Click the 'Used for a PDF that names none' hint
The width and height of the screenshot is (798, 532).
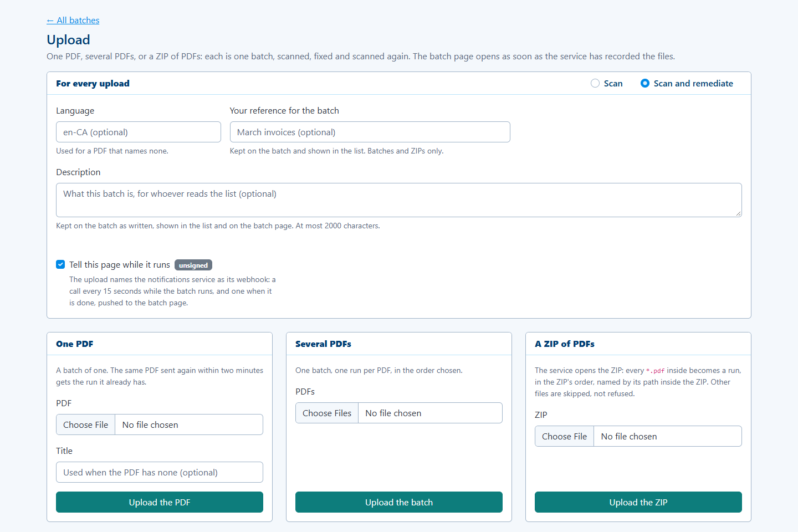point(112,151)
